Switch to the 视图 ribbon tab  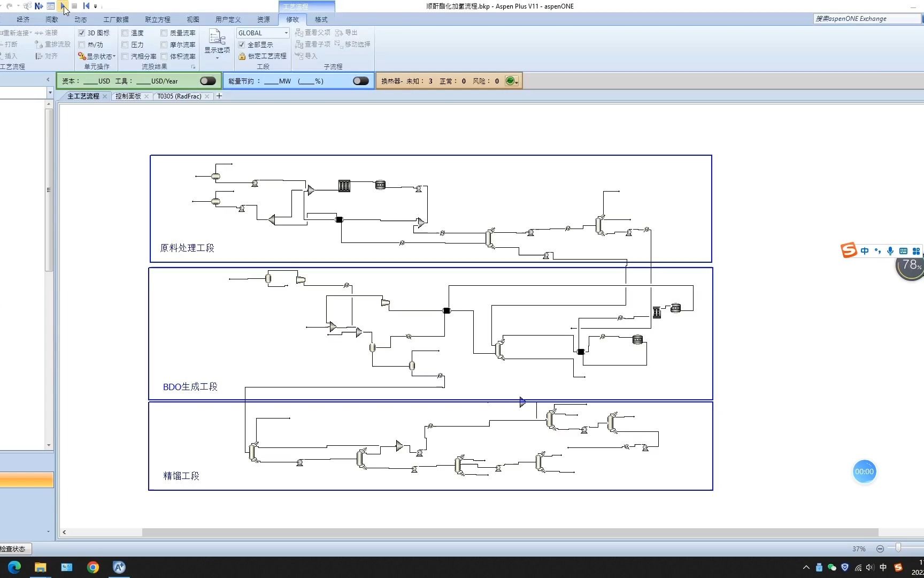coord(193,19)
